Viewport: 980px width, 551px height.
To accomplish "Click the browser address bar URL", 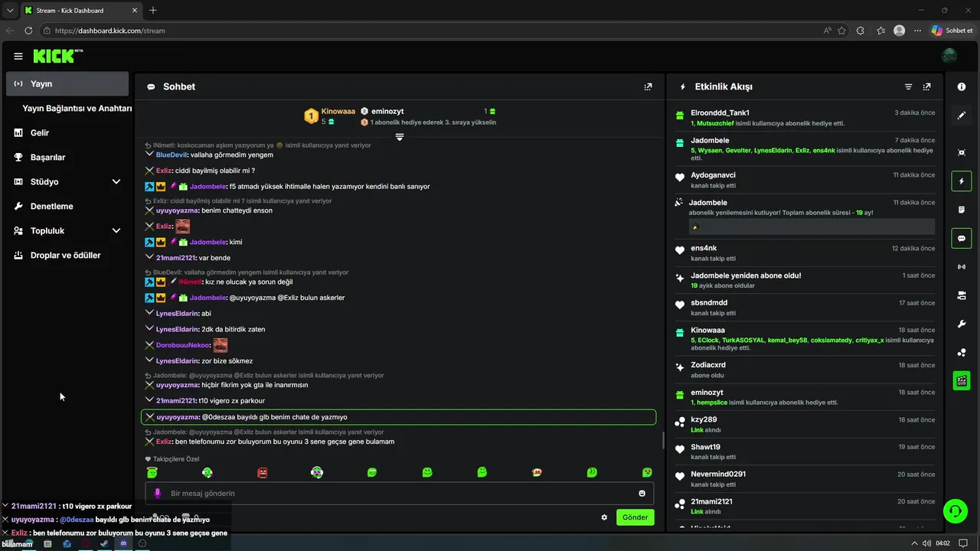I will coord(110,31).
